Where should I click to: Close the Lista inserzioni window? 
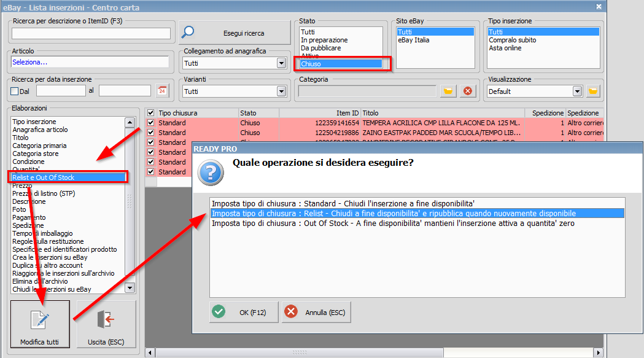pyautogui.click(x=599, y=7)
